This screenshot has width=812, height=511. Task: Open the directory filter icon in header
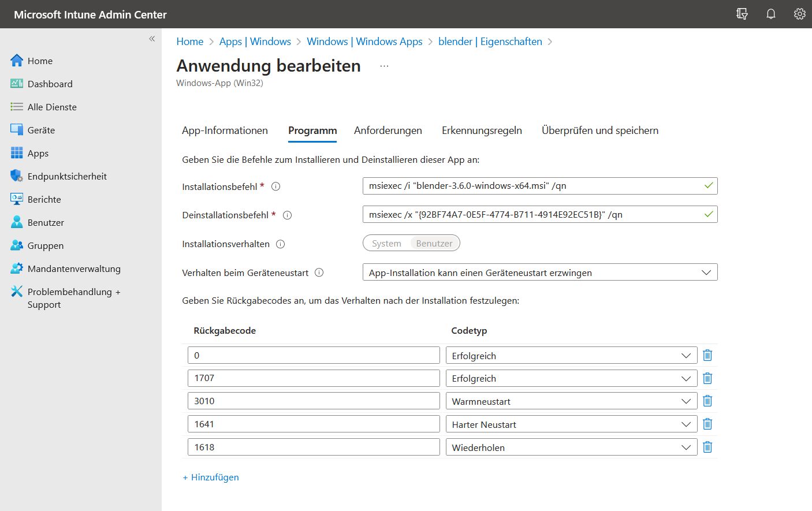pyautogui.click(x=742, y=14)
